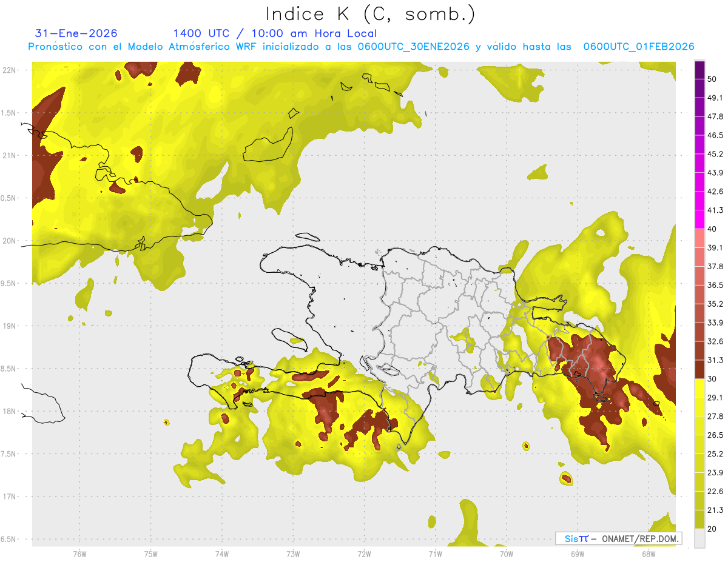The width and height of the screenshot is (728, 562).
Task: Click the '20N' latitude label
Action: 9,241
